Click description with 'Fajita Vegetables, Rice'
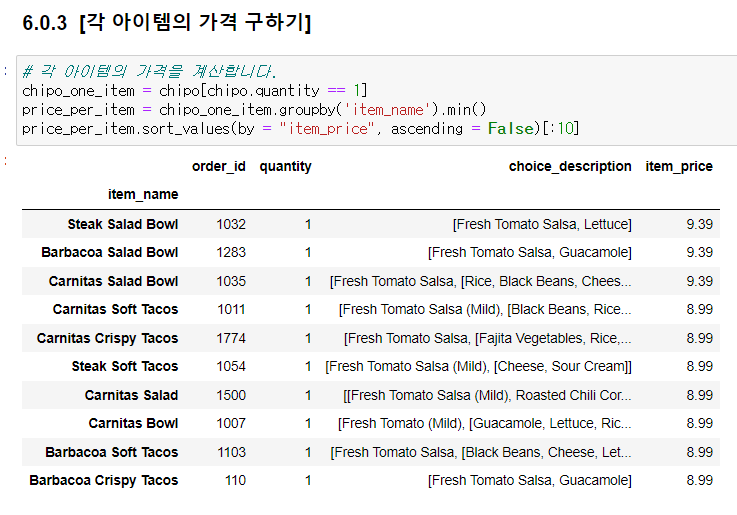The width and height of the screenshot is (737, 515). point(487,338)
